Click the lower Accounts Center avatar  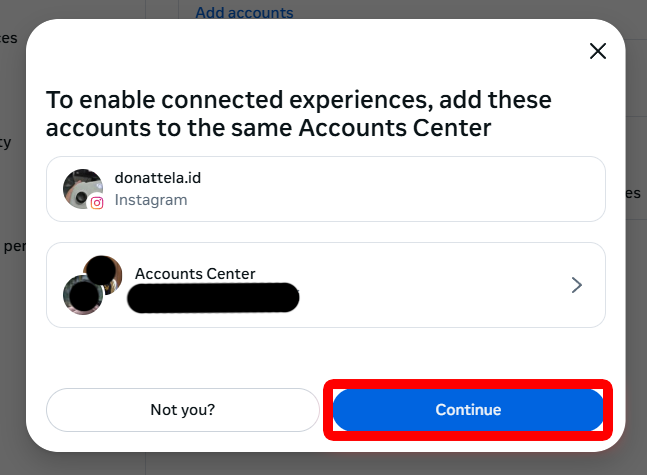pyautogui.click(x=82, y=295)
